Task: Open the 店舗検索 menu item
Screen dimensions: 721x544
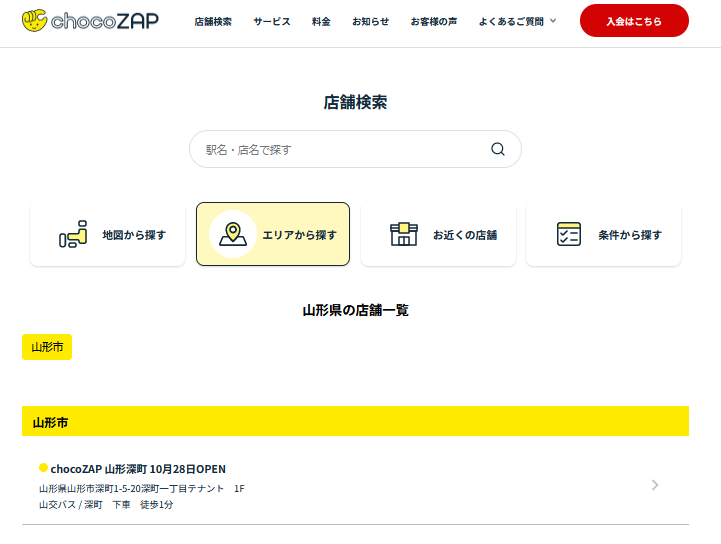Action: (x=212, y=21)
